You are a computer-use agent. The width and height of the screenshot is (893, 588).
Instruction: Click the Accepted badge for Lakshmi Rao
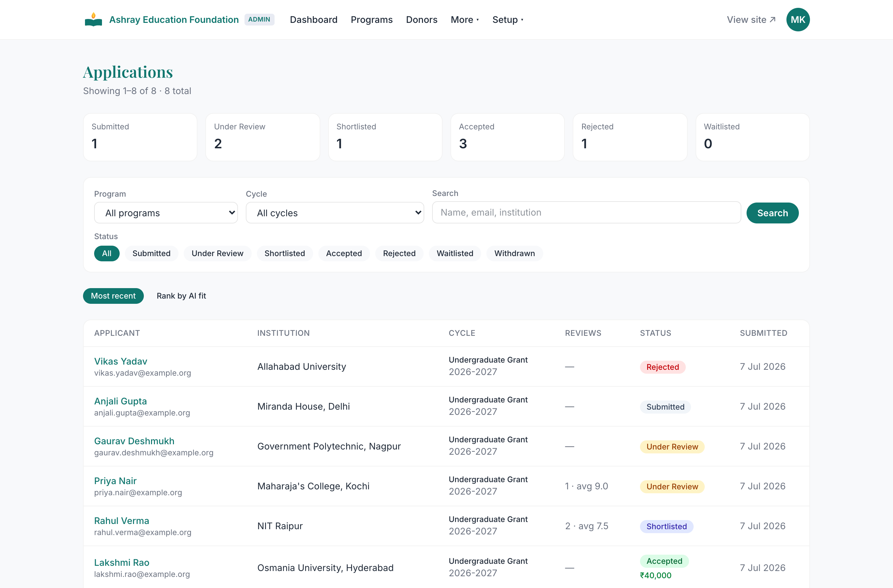(664, 561)
